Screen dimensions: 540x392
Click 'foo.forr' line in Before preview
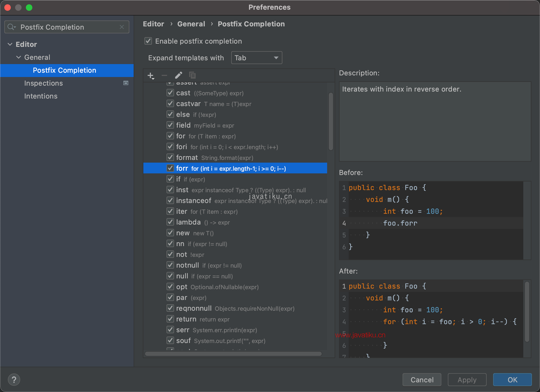tap(400, 223)
